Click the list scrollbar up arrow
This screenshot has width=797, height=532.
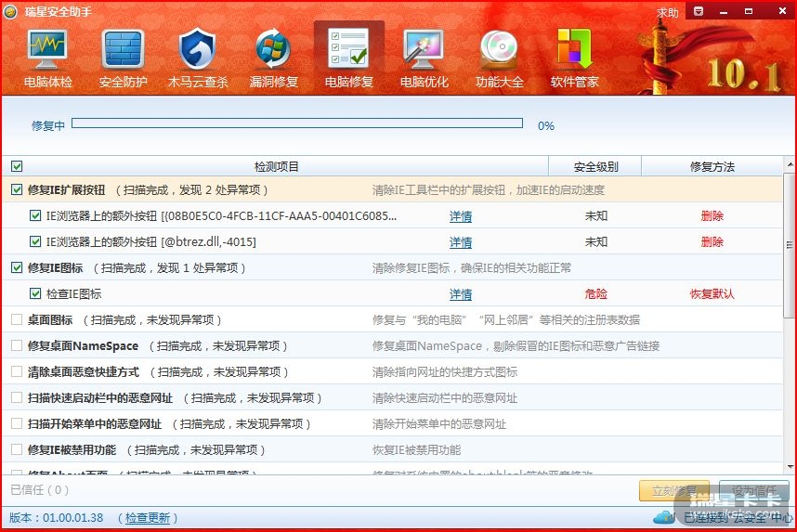coord(790,164)
